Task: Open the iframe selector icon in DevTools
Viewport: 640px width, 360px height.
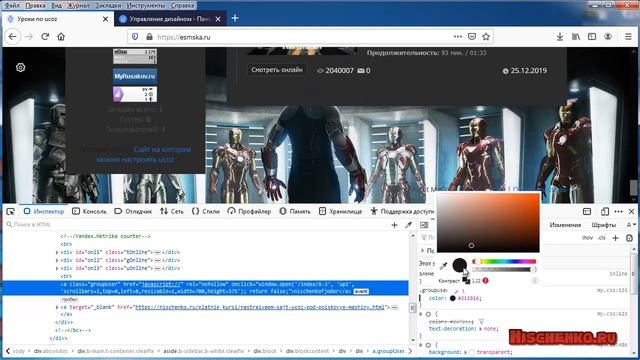Action: click(587, 211)
